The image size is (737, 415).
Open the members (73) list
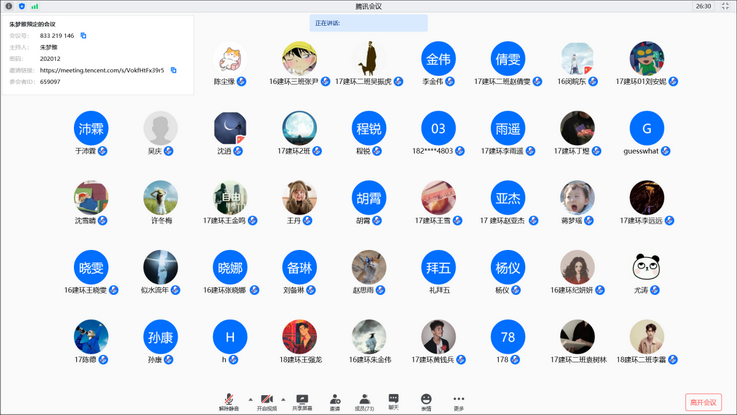click(364, 402)
